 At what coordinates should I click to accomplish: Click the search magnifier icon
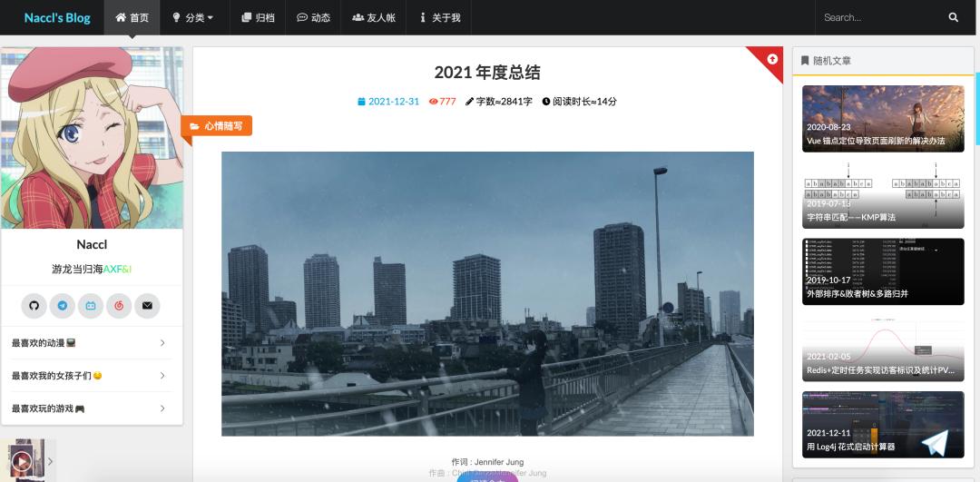(953, 17)
